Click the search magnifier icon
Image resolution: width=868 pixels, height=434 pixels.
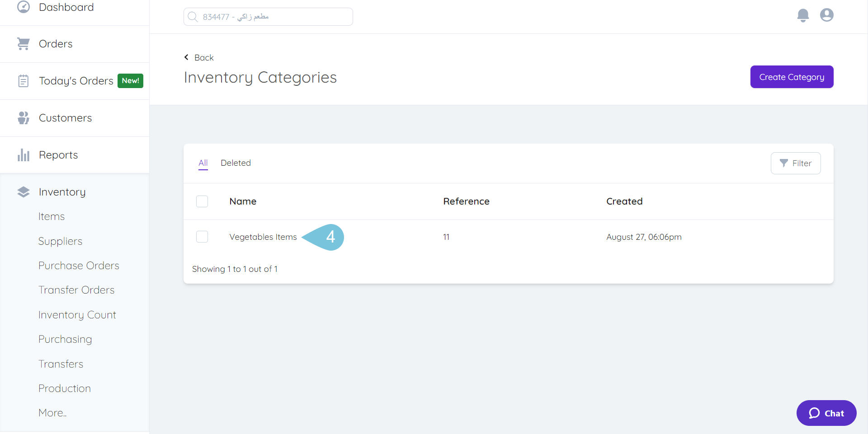coord(193,17)
